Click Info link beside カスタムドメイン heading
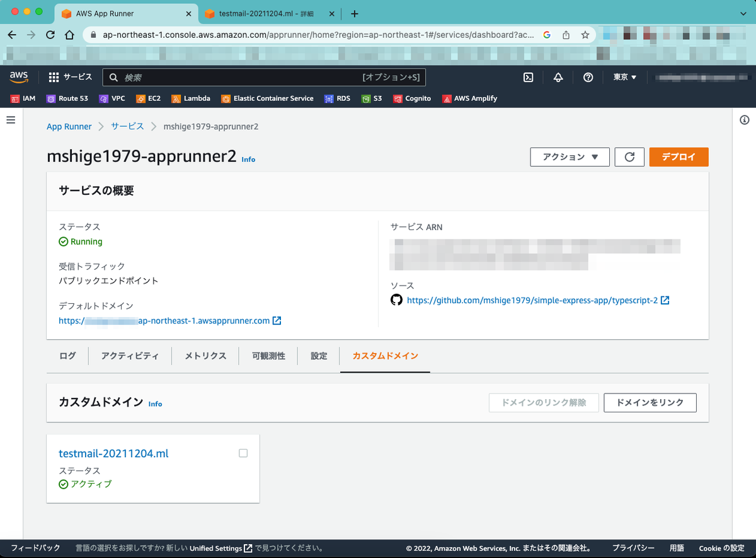 (155, 404)
